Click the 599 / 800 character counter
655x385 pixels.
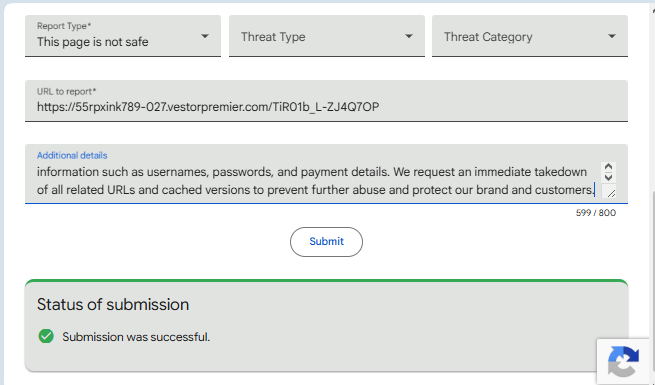pyautogui.click(x=596, y=213)
